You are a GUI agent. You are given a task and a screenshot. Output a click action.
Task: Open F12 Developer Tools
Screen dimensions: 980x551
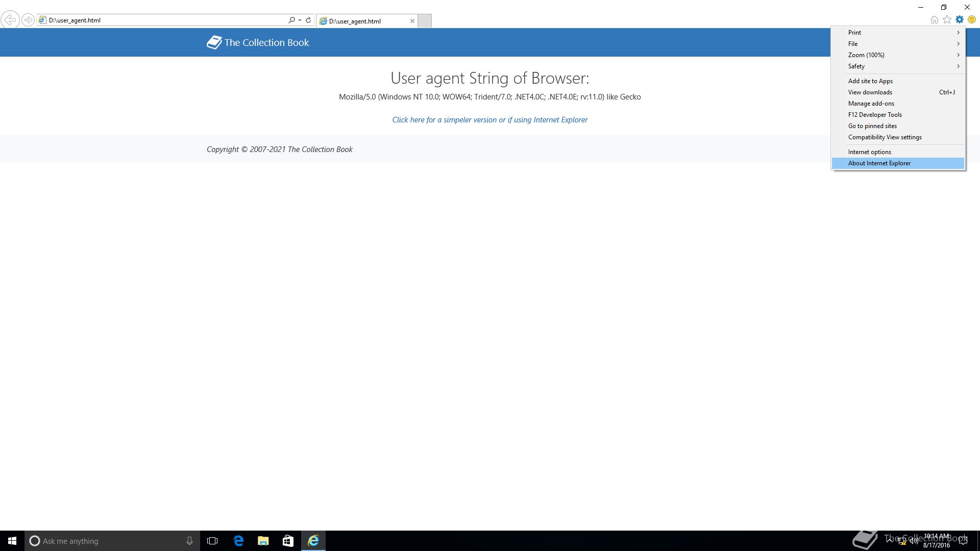click(x=898, y=115)
